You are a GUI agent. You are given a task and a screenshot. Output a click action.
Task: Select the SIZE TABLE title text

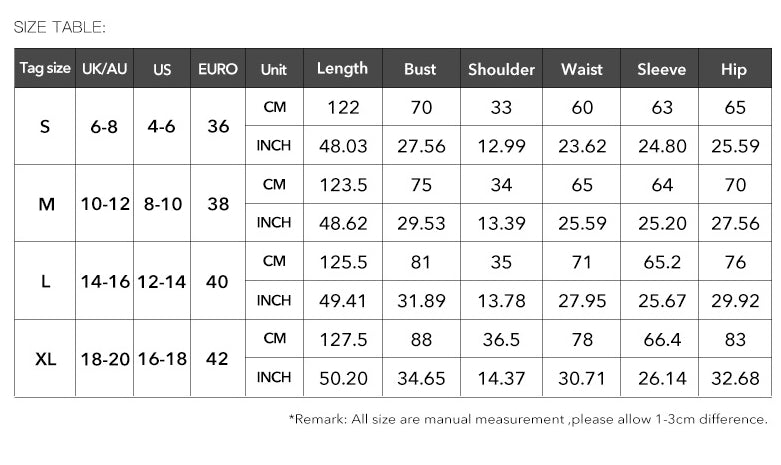[60, 27]
